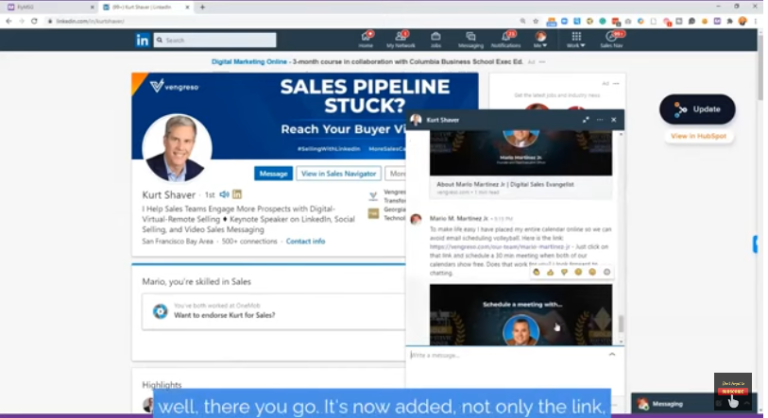This screenshot has width=768, height=418.
Task: Open Sales Nav compass icon
Action: [x=611, y=40]
